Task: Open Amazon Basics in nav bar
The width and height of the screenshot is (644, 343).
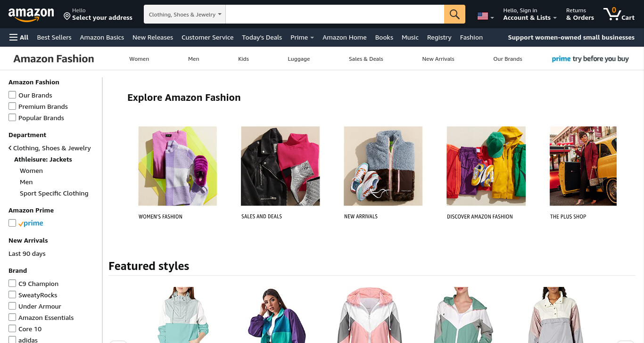Action: 102,37
